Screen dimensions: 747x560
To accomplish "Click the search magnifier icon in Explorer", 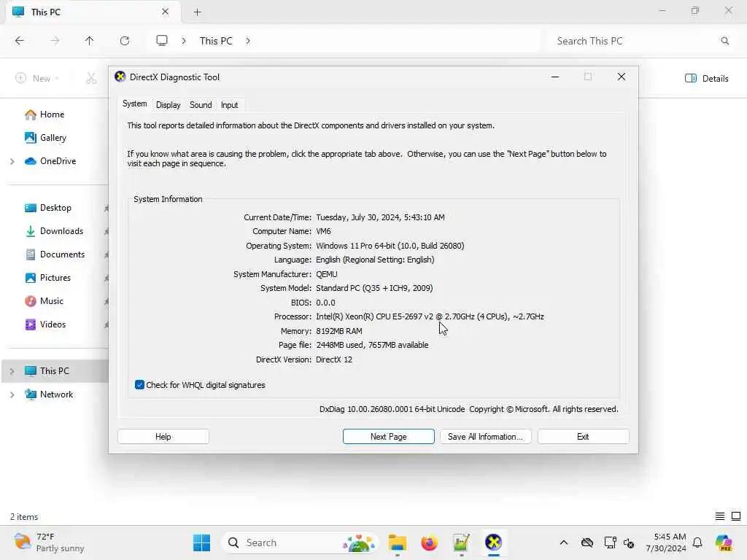I will point(725,41).
